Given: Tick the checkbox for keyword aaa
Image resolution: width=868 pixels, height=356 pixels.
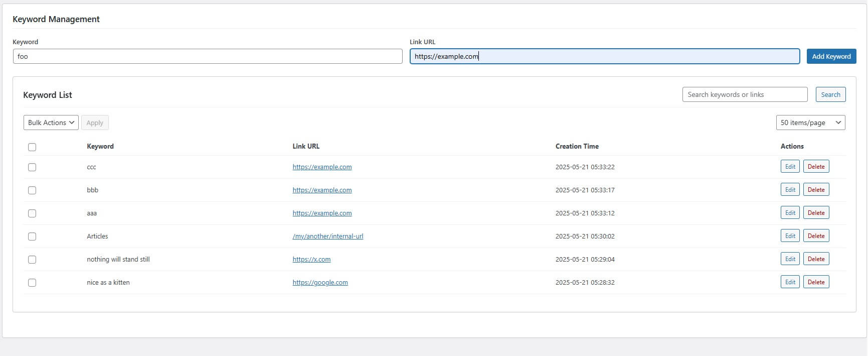Looking at the screenshot, I should (x=32, y=213).
